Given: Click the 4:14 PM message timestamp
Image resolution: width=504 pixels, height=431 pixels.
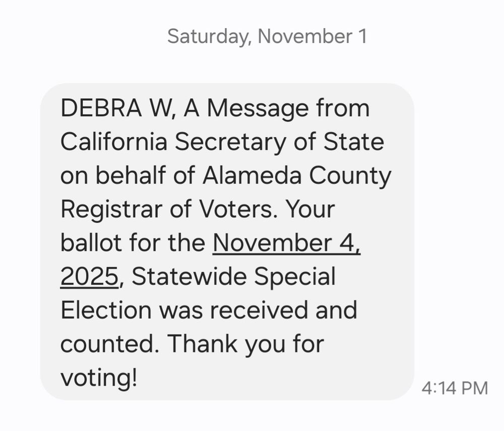Looking at the screenshot, I should click(454, 388).
